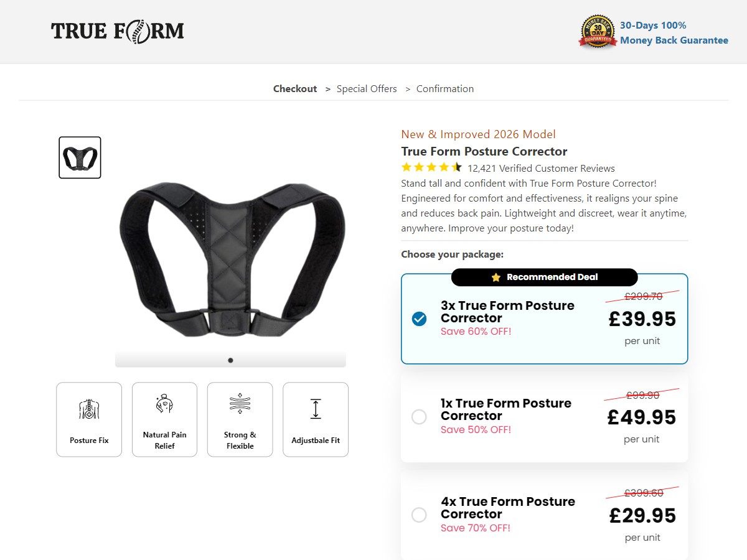Click the True Form logo

point(118,31)
